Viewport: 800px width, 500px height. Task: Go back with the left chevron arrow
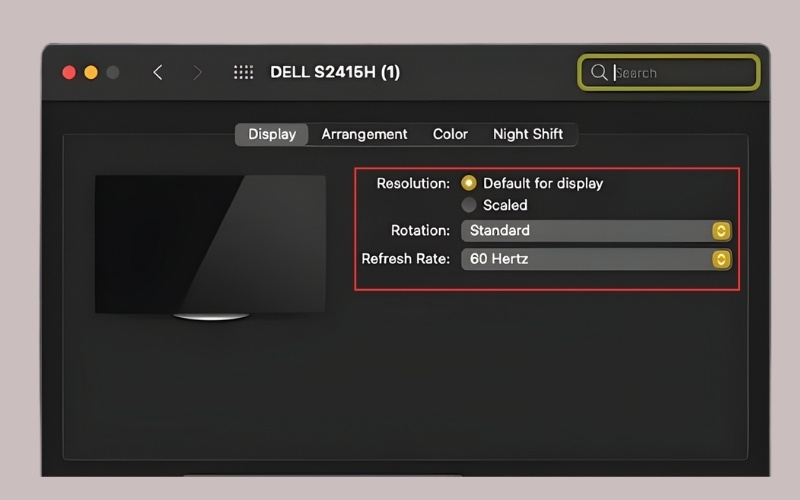tap(158, 72)
